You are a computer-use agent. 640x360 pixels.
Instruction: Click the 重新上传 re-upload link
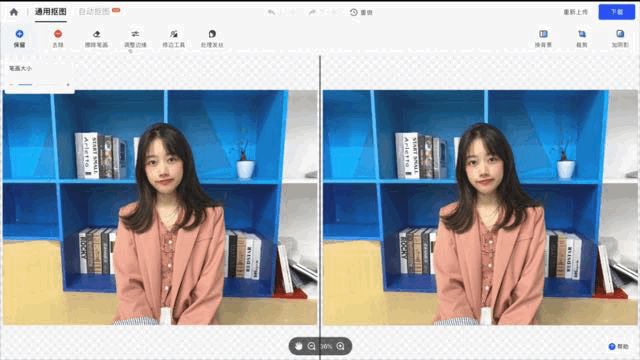(576, 12)
